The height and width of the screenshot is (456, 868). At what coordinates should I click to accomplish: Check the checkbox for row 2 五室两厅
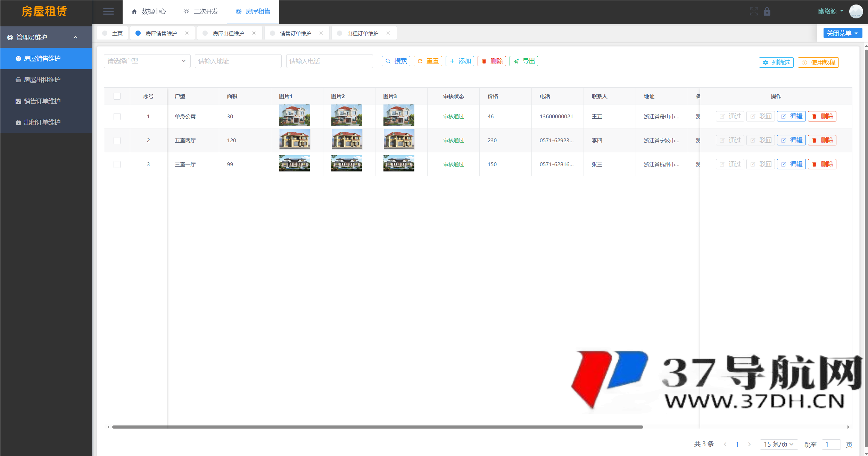(x=117, y=140)
